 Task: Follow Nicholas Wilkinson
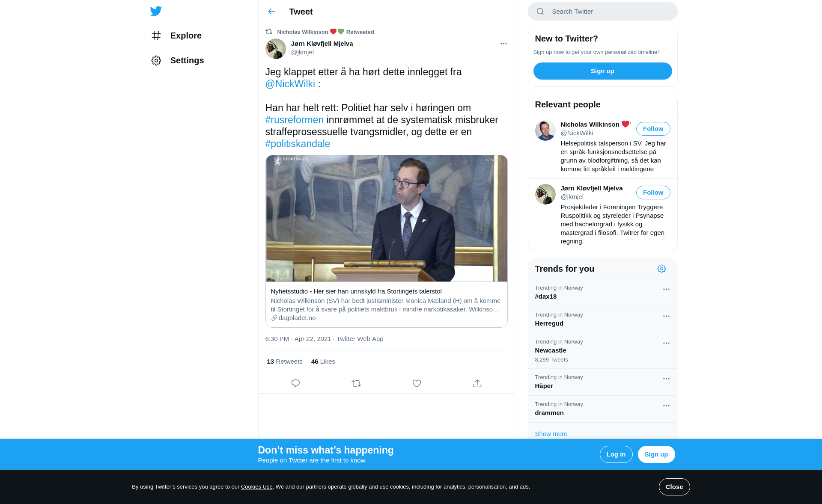coord(653,129)
